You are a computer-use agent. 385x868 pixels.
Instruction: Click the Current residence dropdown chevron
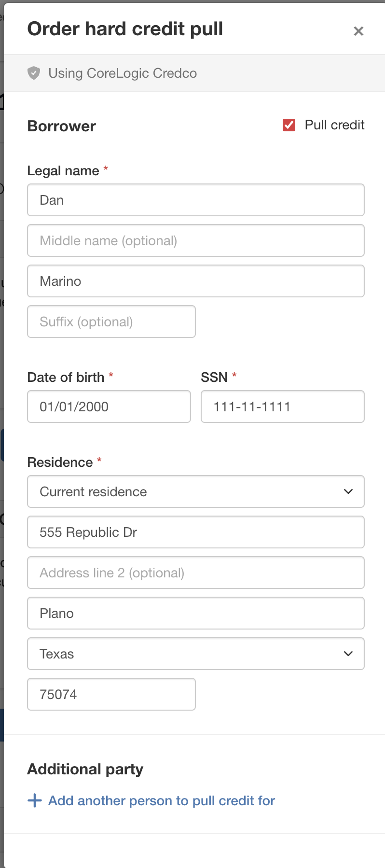coord(348,491)
